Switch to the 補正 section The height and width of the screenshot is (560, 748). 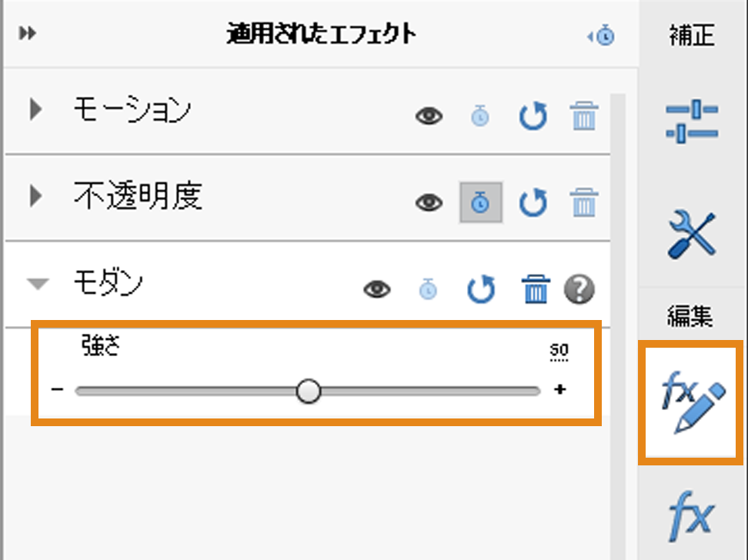pyautogui.click(x=690, y=34)
